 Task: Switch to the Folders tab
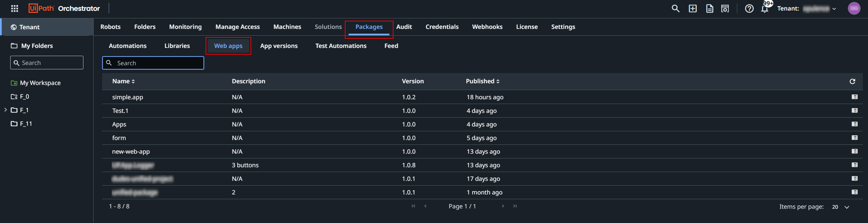click(x=145, y=27)
